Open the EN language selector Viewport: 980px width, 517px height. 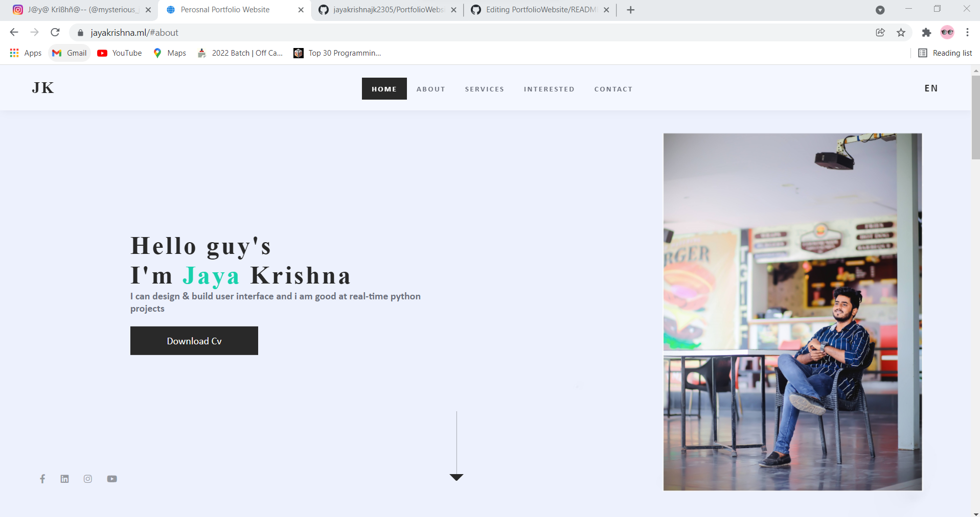point(931,88)
